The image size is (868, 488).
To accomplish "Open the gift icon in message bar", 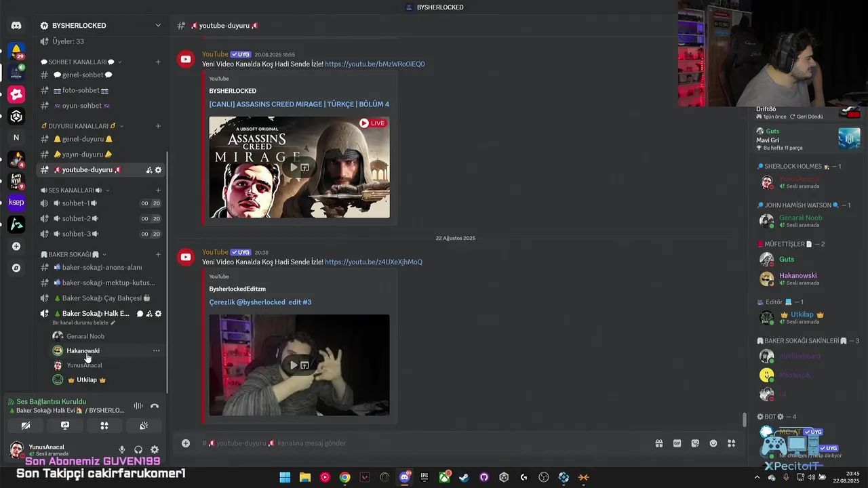I will click(x=658, y=443).
